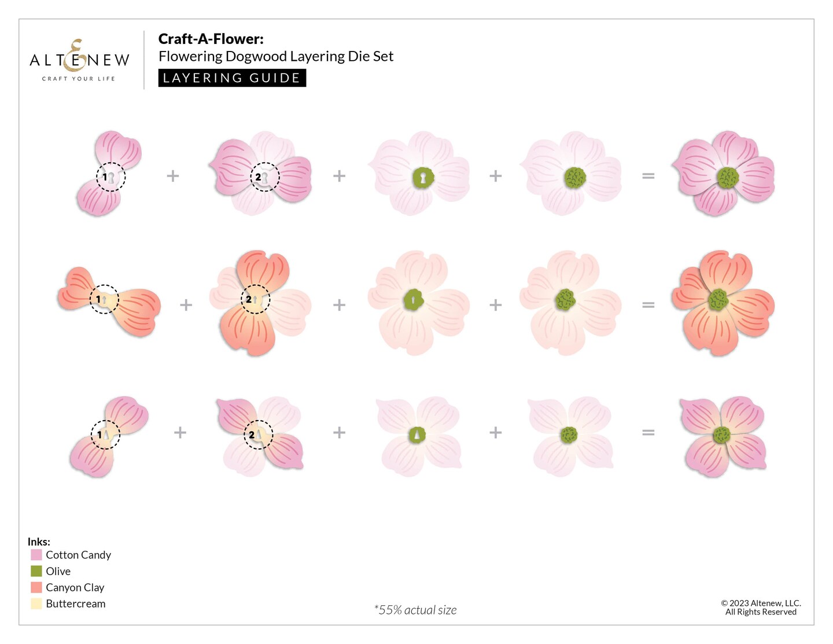Image resolution: width=833 pixels, height=644 pixels.
Task: Choose the Buttercream ink swatch
Action: tap(36, 603)
